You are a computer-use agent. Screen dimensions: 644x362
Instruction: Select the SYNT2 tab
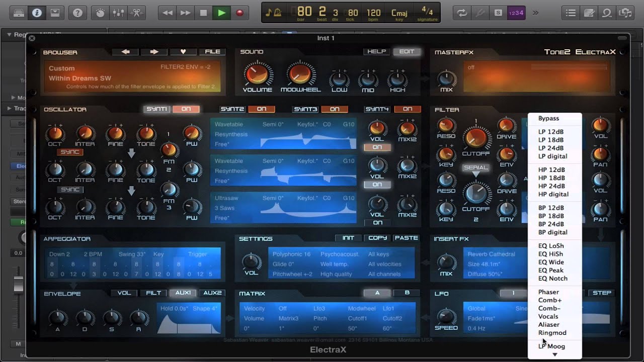point(232,109)
